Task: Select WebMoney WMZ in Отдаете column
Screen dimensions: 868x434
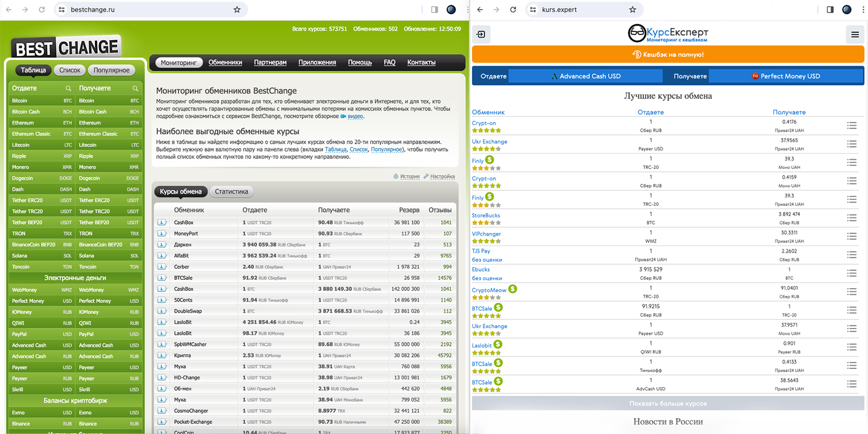Action: click(42, 290)
